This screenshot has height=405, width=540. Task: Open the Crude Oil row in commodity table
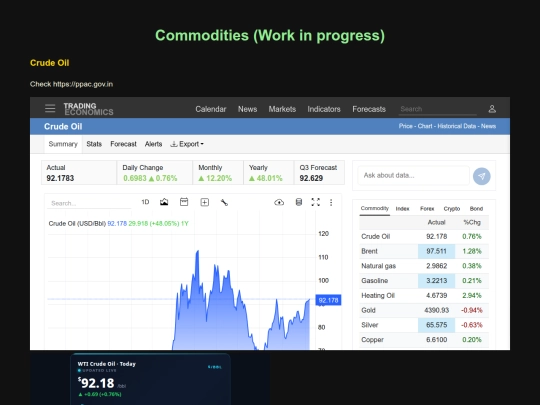(424, 237)
